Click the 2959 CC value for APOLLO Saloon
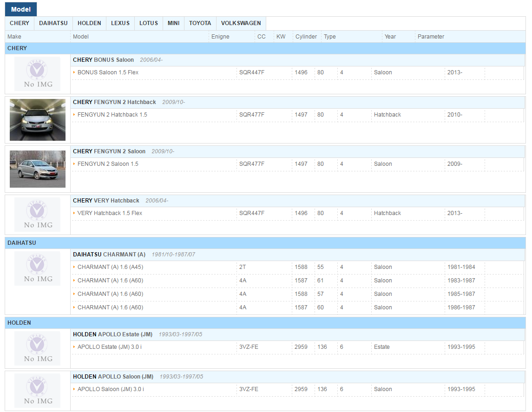This screenshot has height=412, width=532. [x=301, y=389]
